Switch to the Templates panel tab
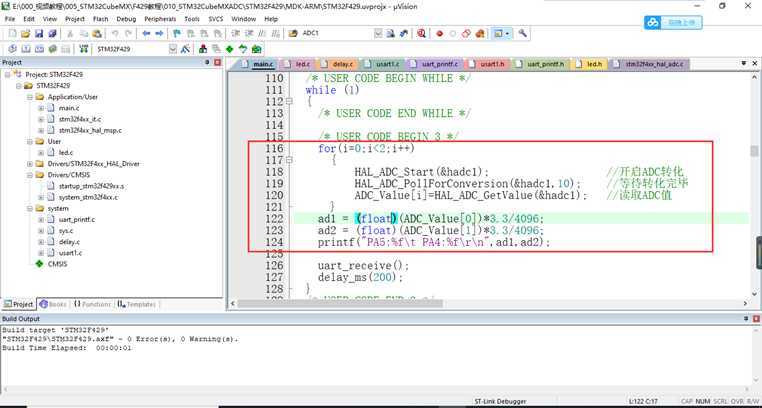Screen dimensions: 762x408 [x=136, y=305]
